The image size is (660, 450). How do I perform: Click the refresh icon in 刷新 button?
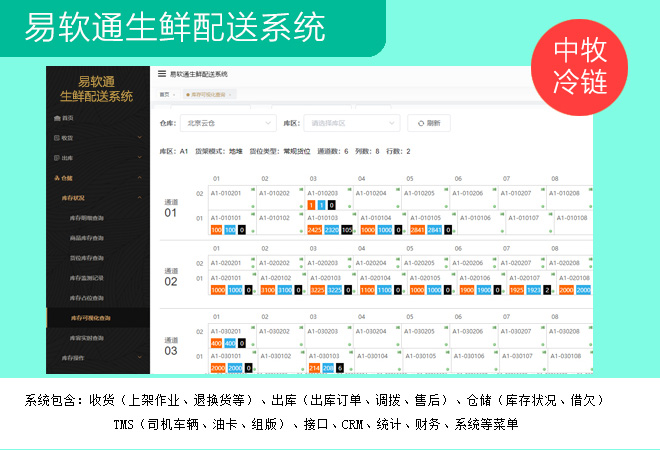point(420,123)
